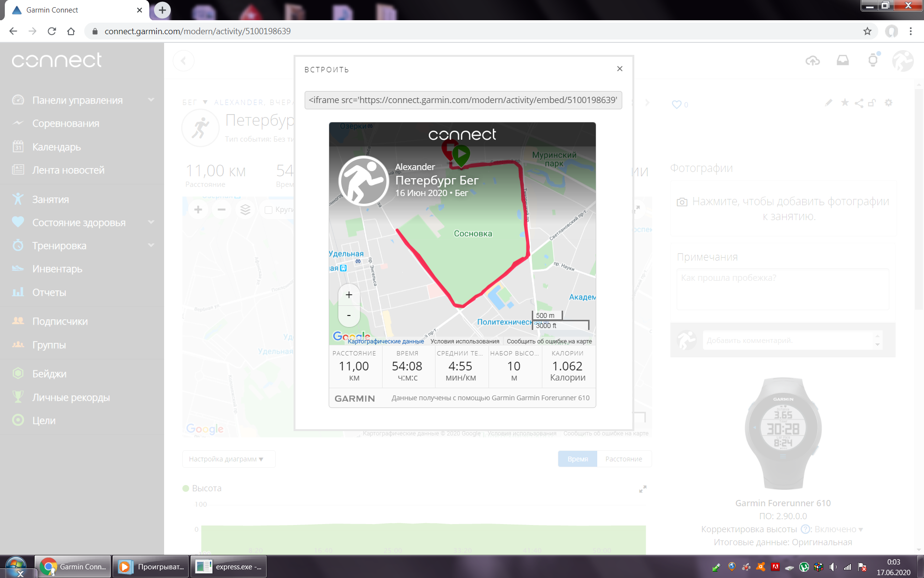This screenshot has height=578, width=924.
Task: Open Goals (Цели) in sidebar
Action: pos(44,420)
